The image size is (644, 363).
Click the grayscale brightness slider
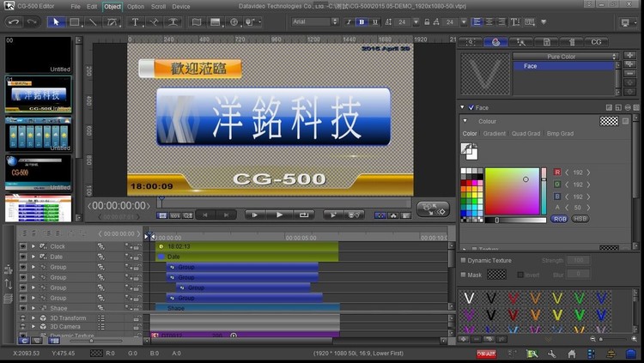coord(515,220)
